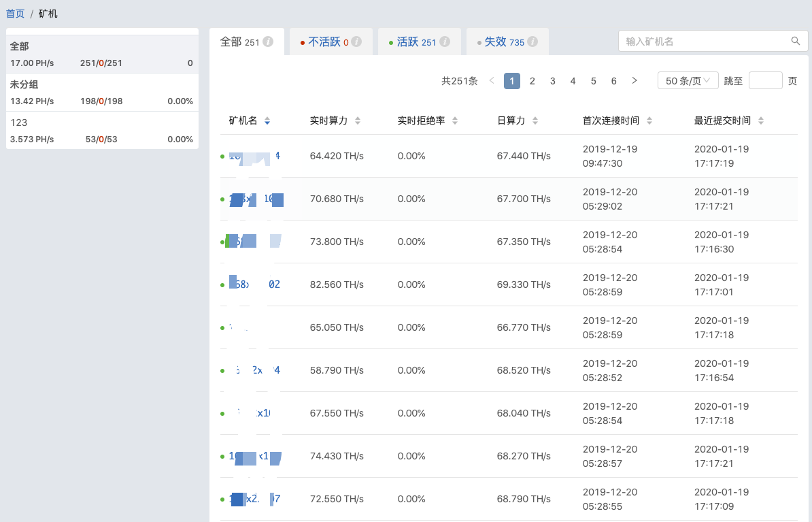Go to page 3 of results
The width and height of the screenshot is (812, 522).
[553, 81]
